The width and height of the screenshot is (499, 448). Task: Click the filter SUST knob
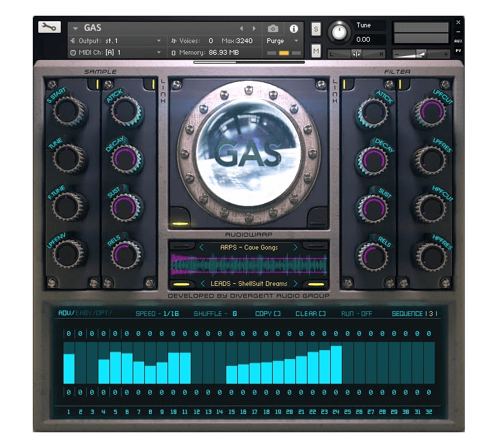(x=373, y=208)
